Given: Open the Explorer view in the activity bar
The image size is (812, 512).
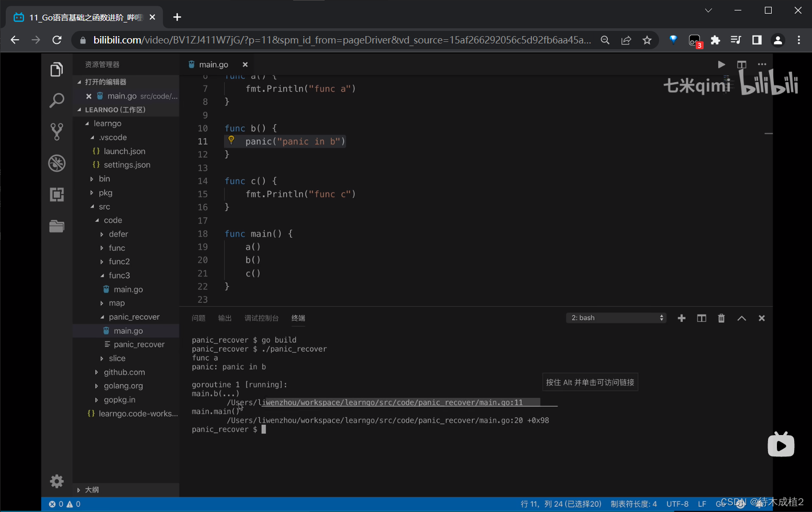Looking at the screenshot, I should 57,69.
